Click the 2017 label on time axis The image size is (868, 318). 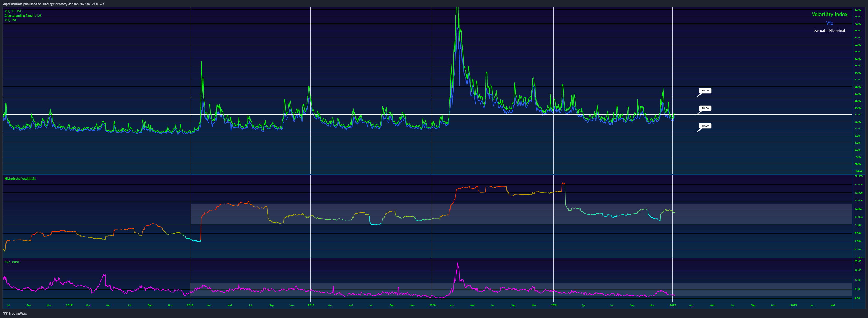pyautogui.click(x=69, y=305)
